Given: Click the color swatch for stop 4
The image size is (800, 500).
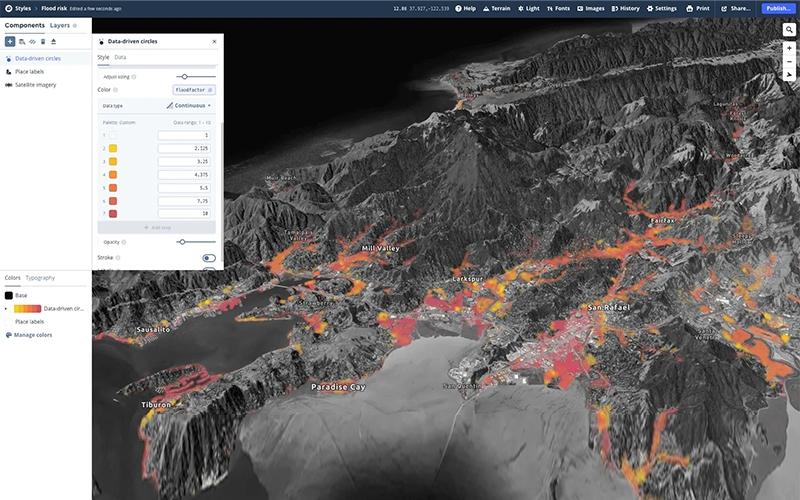Looking at the screenshot, I should (113, 175).
